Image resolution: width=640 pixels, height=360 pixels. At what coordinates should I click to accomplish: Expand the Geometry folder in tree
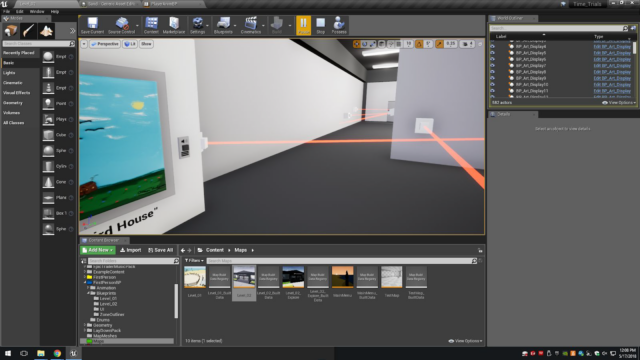[x=85, y=325]
